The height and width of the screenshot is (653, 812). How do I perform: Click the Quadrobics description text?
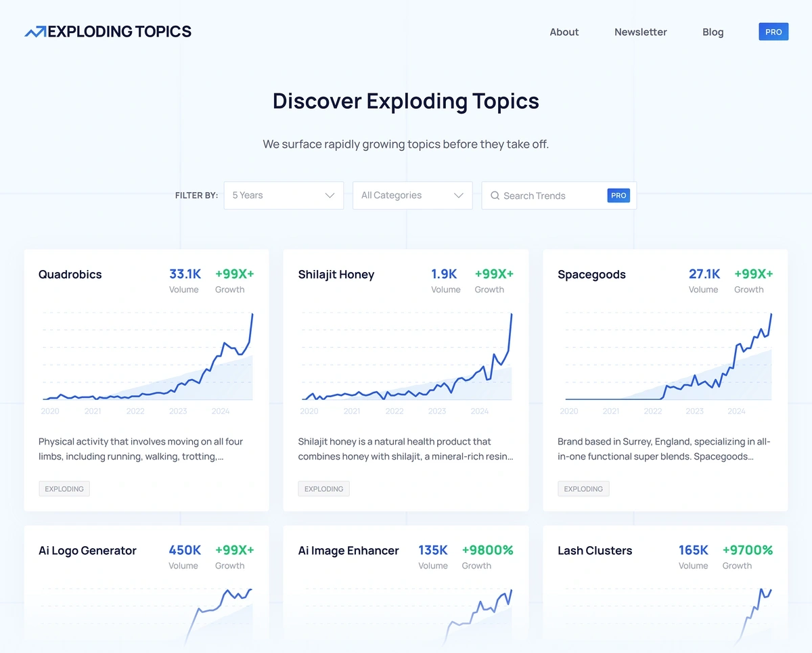click(141, 449)
